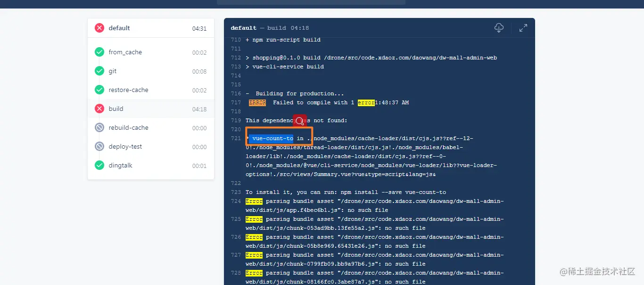Click the skipped icon for deploy-test
The width and height of the screenshot is (644, 285).
click(99, 146)
